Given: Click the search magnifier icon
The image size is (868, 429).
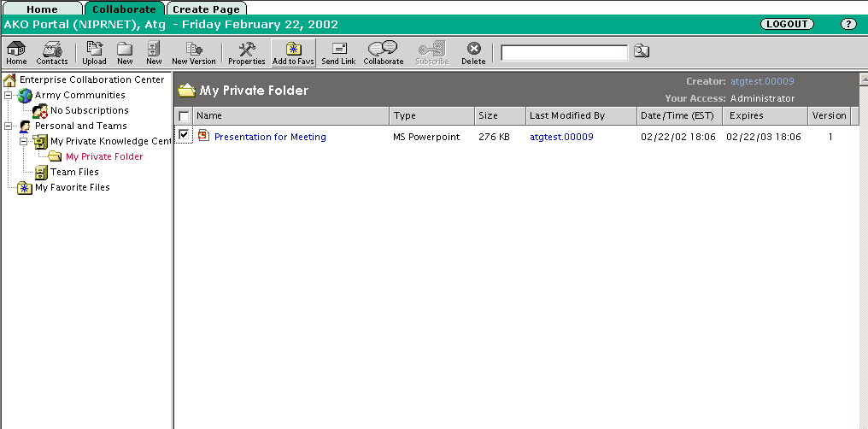Looking at the screenshot, I should pos(641,53).
